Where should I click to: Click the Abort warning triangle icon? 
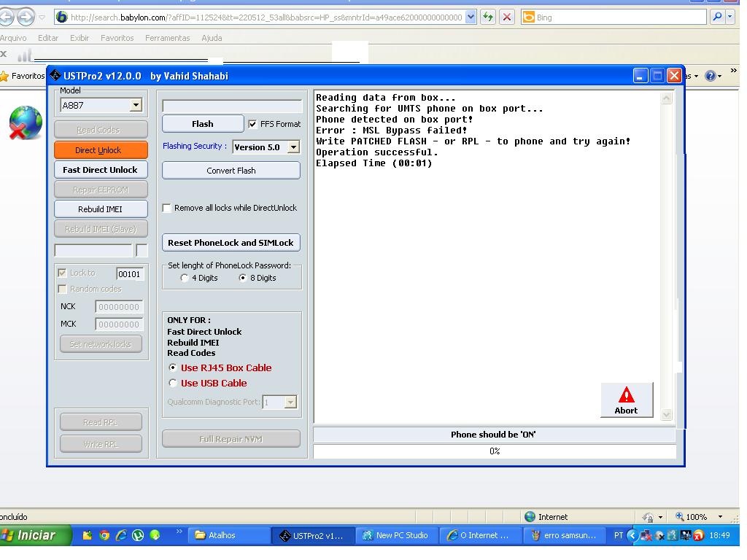pyautogui.click(x=626, y=395)
